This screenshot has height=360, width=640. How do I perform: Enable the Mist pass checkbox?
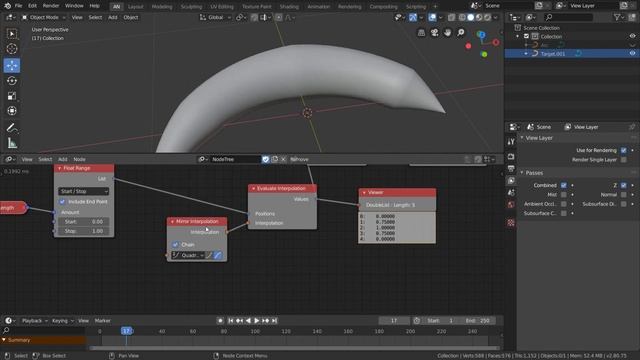pos(564,195)
